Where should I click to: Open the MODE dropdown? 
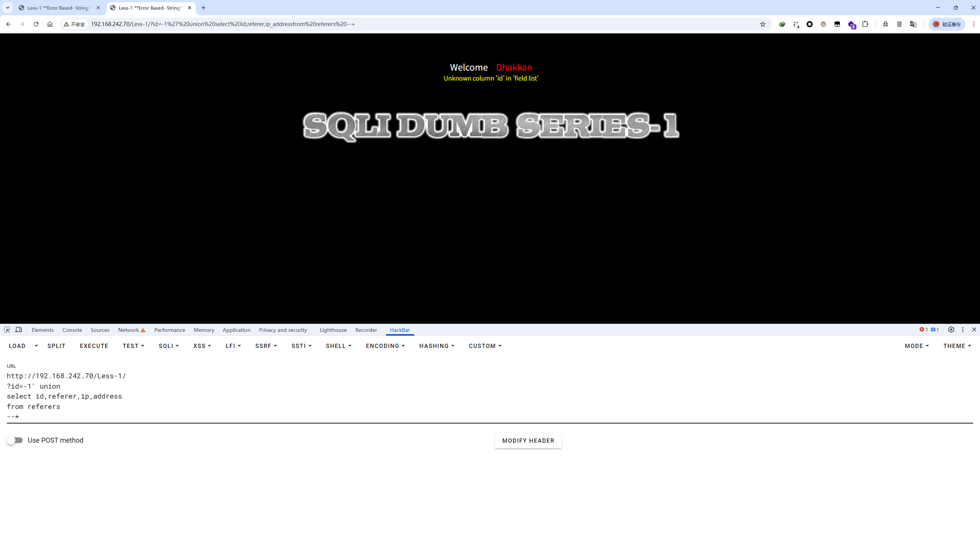(x=917, y=346)
